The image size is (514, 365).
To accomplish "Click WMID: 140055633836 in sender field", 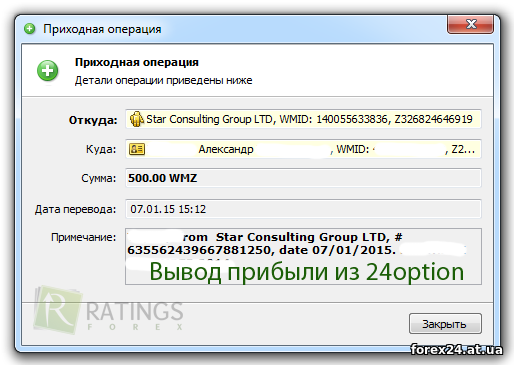I will click(334, 119).
